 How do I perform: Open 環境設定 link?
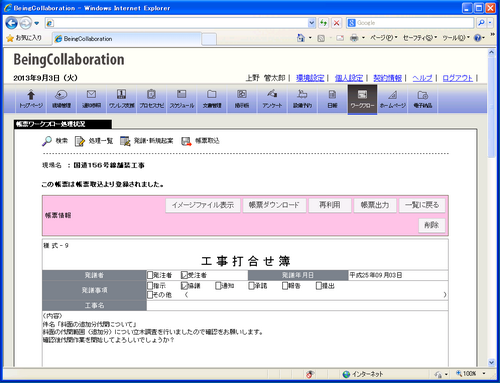(310, 78)
